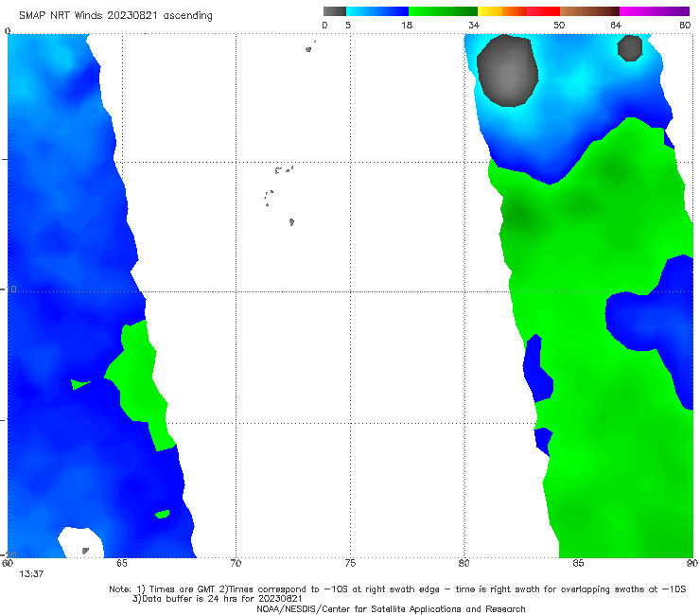The width and height of the screenshot is (700, 615).
Task: Click the longitude axis label '85'
Action: [578, 564]
